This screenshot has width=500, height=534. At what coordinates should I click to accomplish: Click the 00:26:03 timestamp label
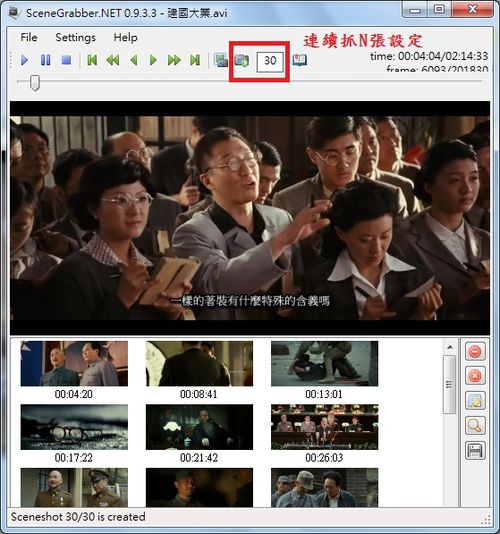pos(324,457)
